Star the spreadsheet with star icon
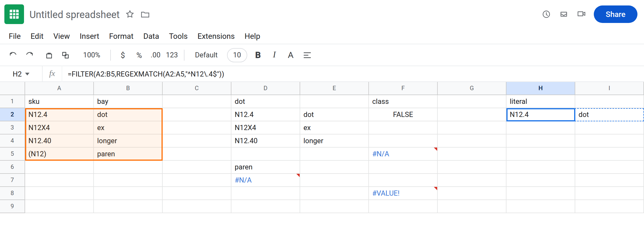 tap(130, 14)
